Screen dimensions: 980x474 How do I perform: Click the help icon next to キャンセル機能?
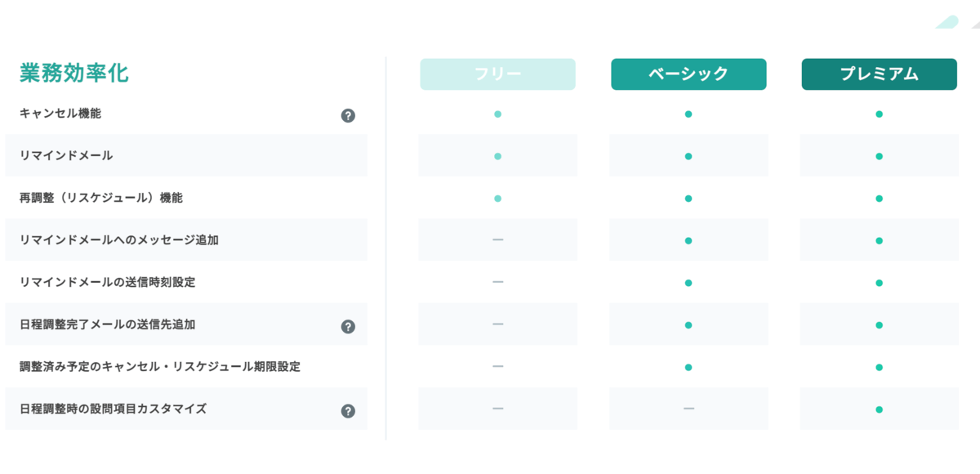coord(349,115)
